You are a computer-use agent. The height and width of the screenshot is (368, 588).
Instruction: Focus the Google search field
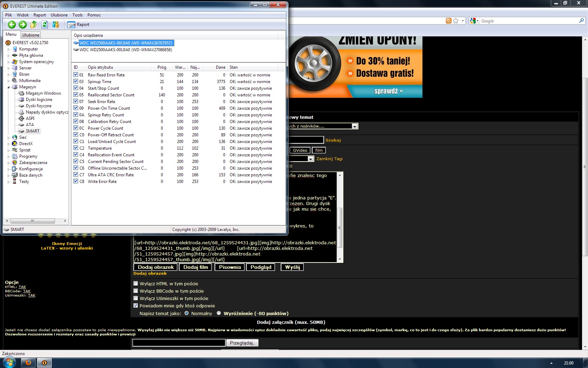[x=528, y=21]
